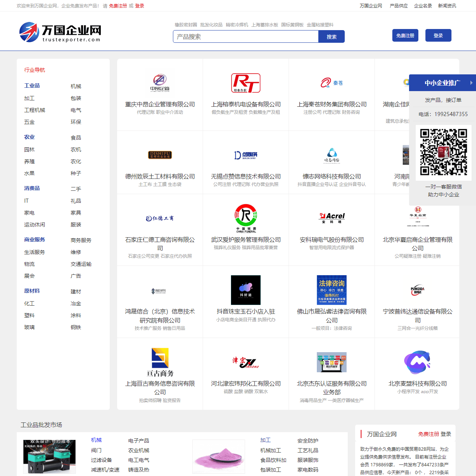Click the 免费注册 blue button
Viewport: 476px width, 476px height.
click(x=405, y=35)
